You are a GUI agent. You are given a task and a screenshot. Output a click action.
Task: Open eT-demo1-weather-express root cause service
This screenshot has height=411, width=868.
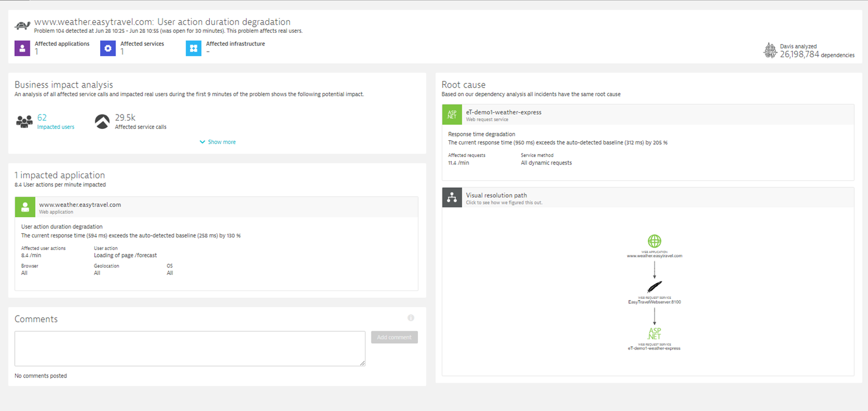[504, 112]
